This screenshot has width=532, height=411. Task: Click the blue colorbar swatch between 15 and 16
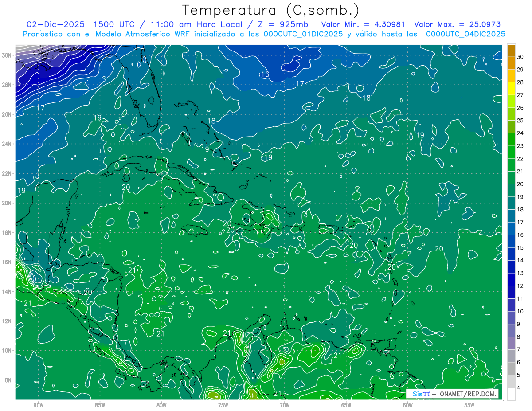pyautogui.click(x=511, y=241)
